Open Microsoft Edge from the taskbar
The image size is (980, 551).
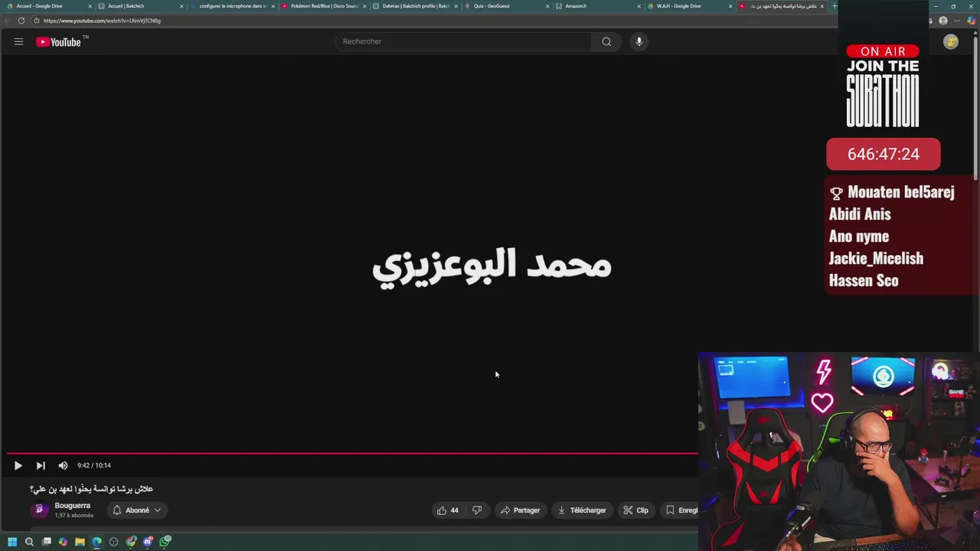coord(96,542)
